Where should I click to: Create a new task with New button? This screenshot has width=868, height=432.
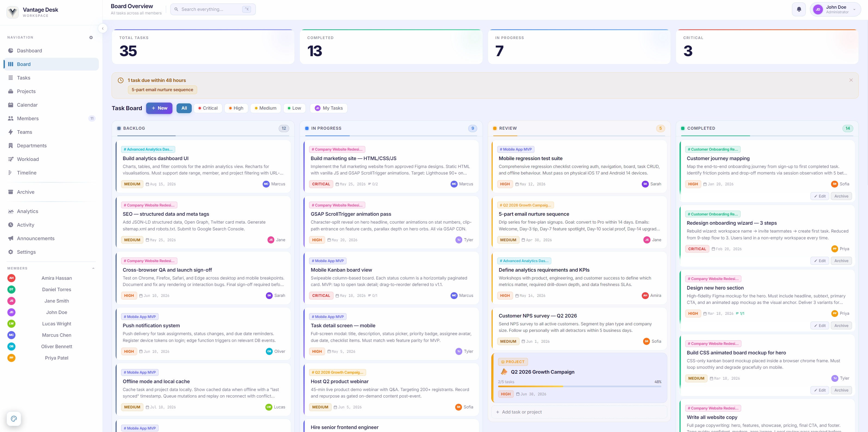pos(159,108)
